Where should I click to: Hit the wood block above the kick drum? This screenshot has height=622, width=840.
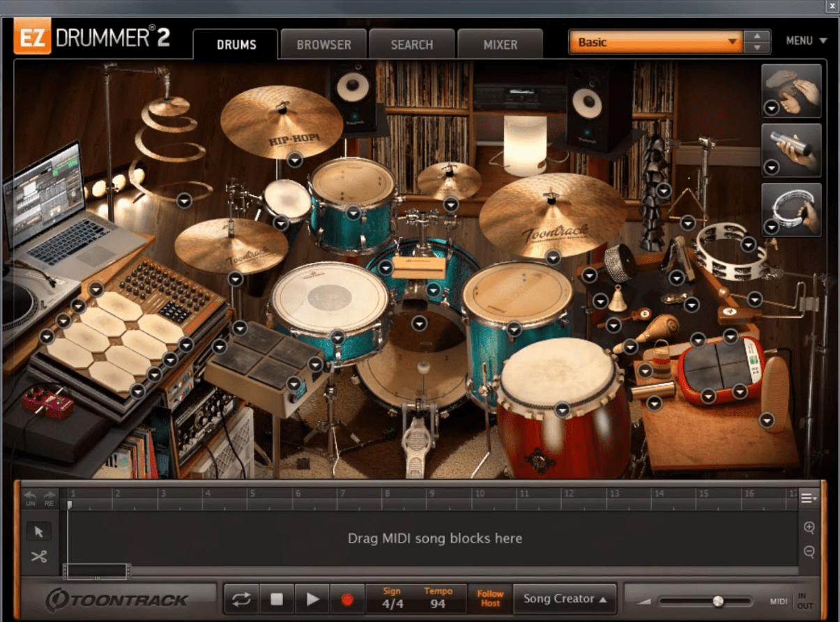pos(418,267)
